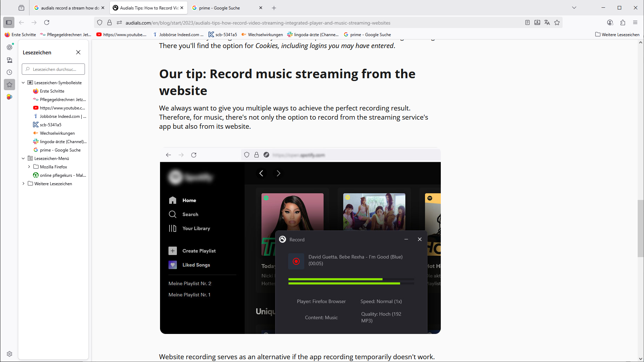Reload the current page
This screenshot has height=362, width=644.
coord(47,22)
